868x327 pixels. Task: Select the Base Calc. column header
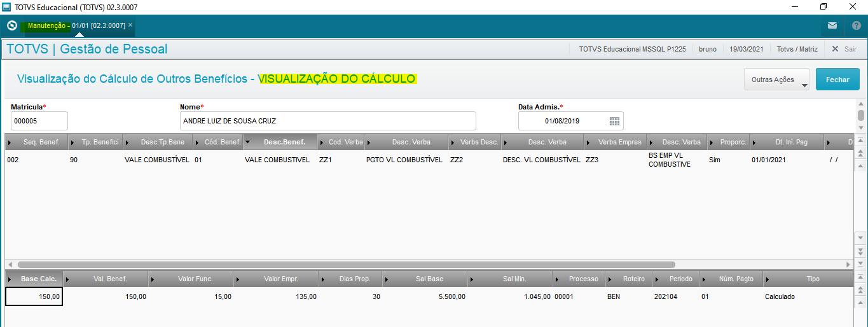[35, 279]
